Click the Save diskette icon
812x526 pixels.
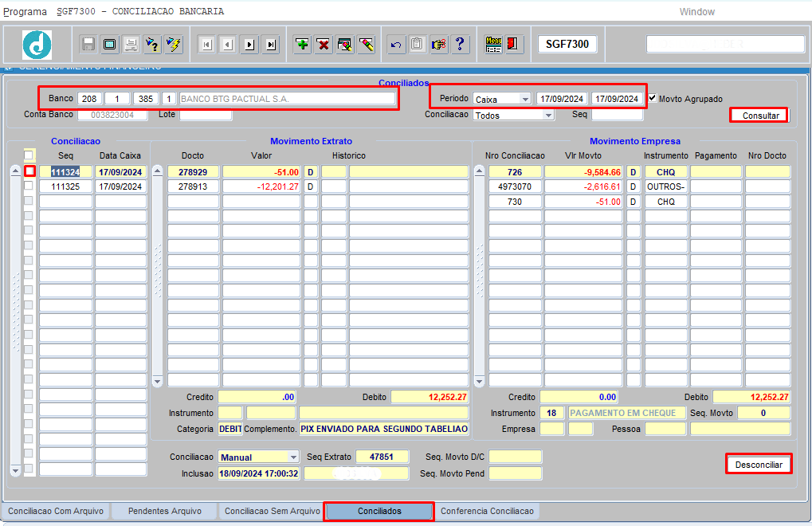pos(88,45)
